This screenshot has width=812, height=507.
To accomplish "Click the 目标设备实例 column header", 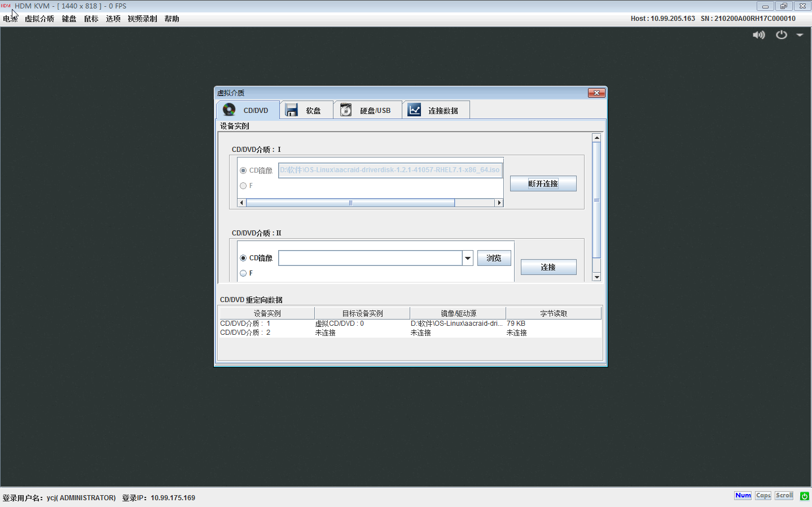I will point(362,313).
